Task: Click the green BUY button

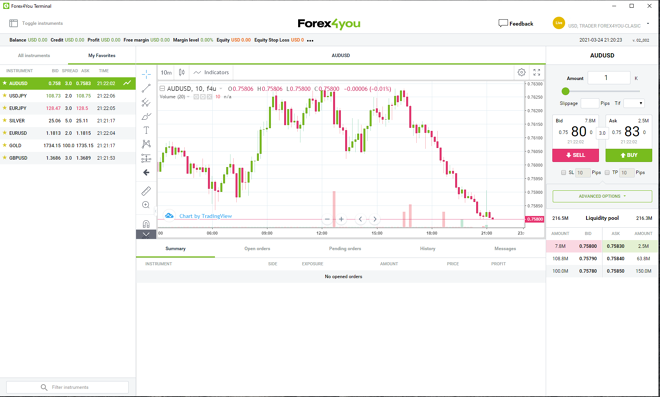Action: pos(629,155)
